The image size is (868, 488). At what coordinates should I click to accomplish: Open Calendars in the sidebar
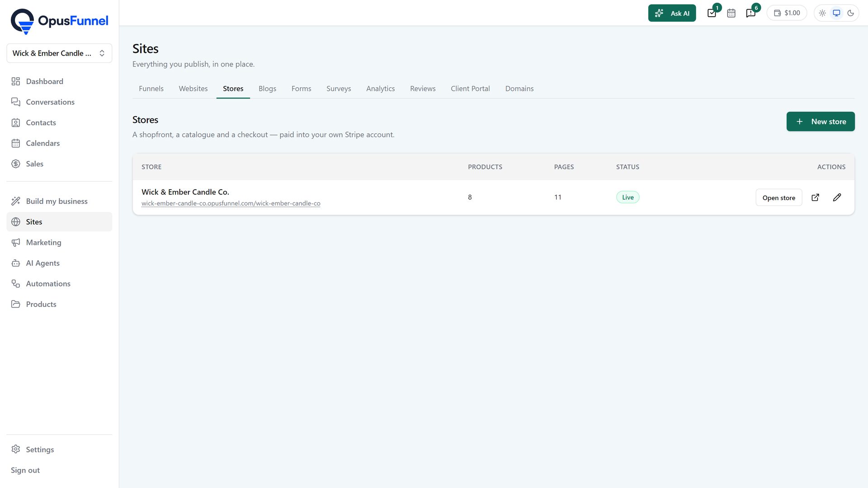59,143
